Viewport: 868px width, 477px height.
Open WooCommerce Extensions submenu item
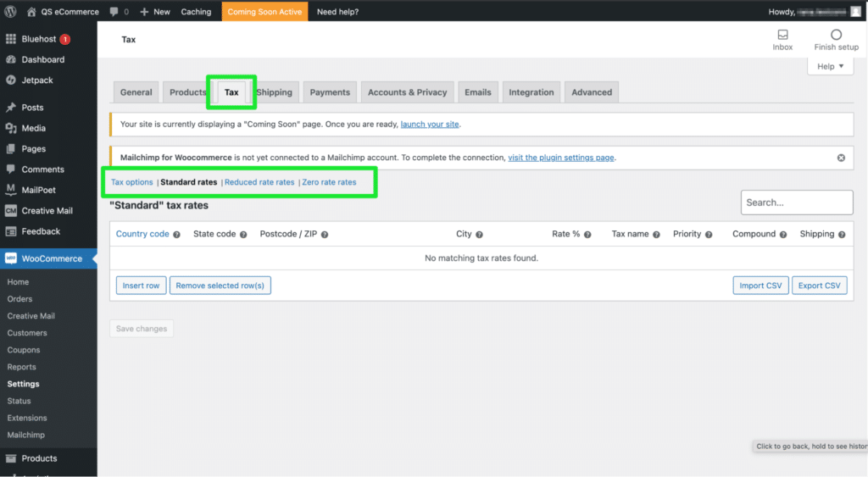click(27, 418)
